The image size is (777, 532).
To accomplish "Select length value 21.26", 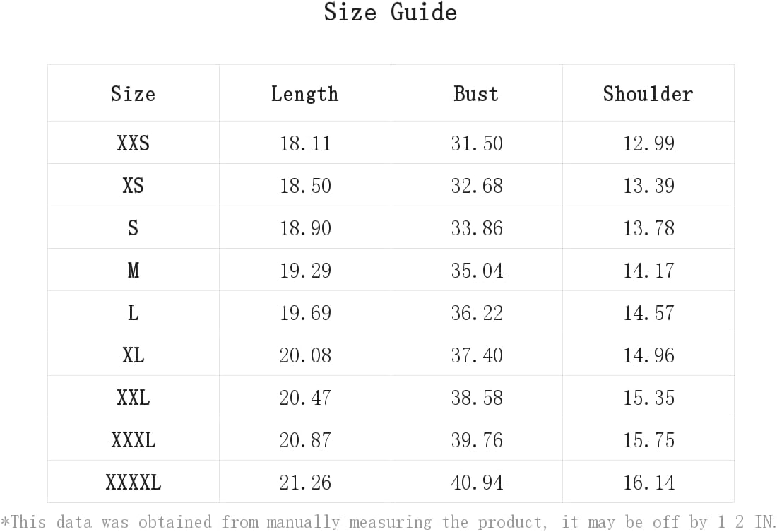I will (x=304, y=483).
